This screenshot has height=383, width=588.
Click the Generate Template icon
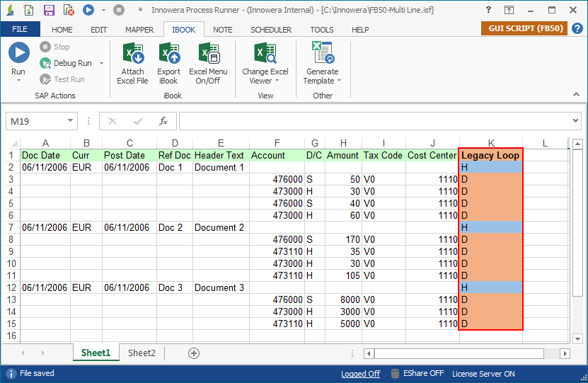322,55
